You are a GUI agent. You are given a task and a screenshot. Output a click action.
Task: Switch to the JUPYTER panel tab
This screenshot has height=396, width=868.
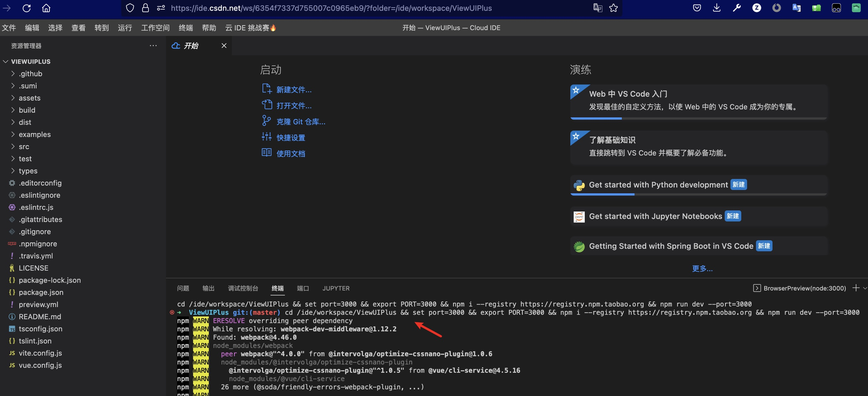(336, 288)
